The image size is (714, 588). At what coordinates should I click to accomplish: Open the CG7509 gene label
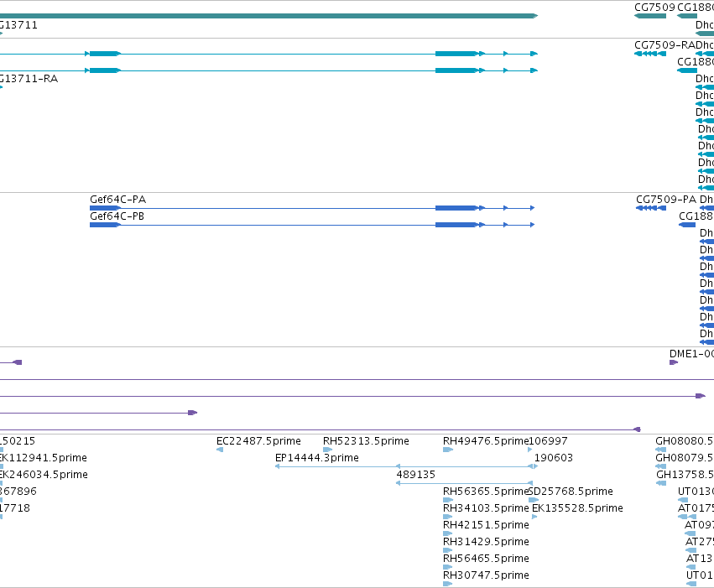click(x=654, y=8)
